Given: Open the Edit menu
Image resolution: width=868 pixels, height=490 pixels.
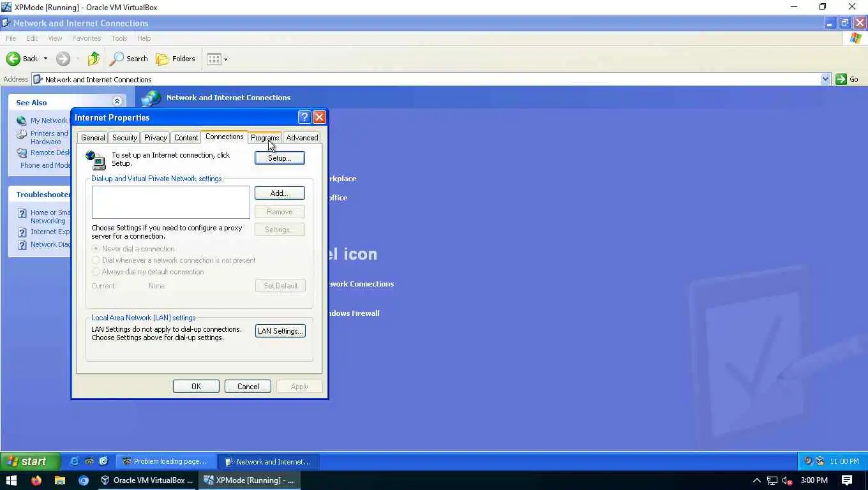Looking at the screenshot, I should [32, 38].
